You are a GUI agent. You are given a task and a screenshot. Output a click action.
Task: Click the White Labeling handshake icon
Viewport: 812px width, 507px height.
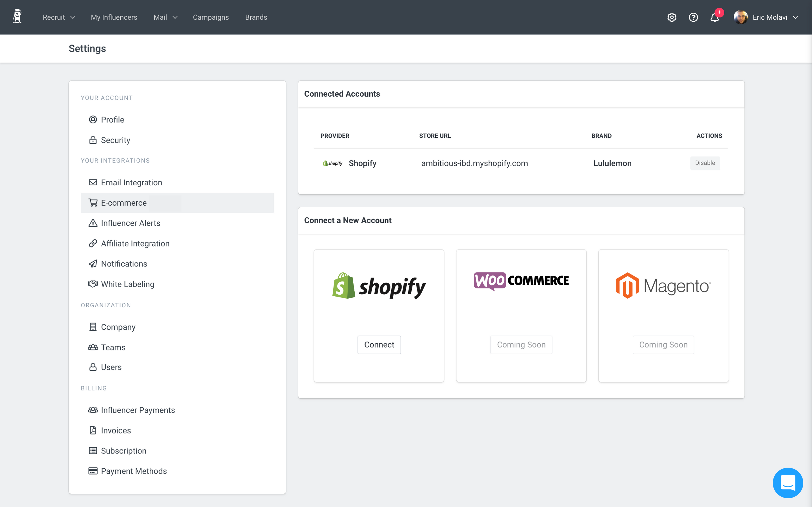click(93, 284)
